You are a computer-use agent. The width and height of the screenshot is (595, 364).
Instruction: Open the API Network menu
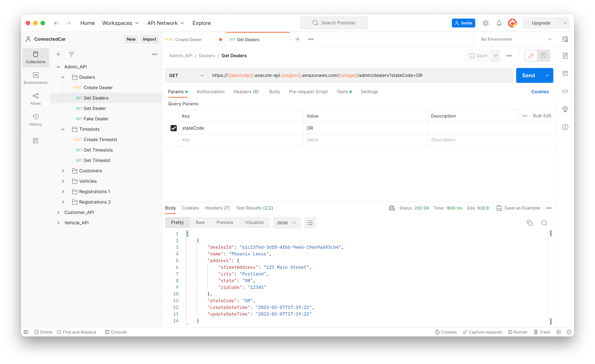[166, 23]
